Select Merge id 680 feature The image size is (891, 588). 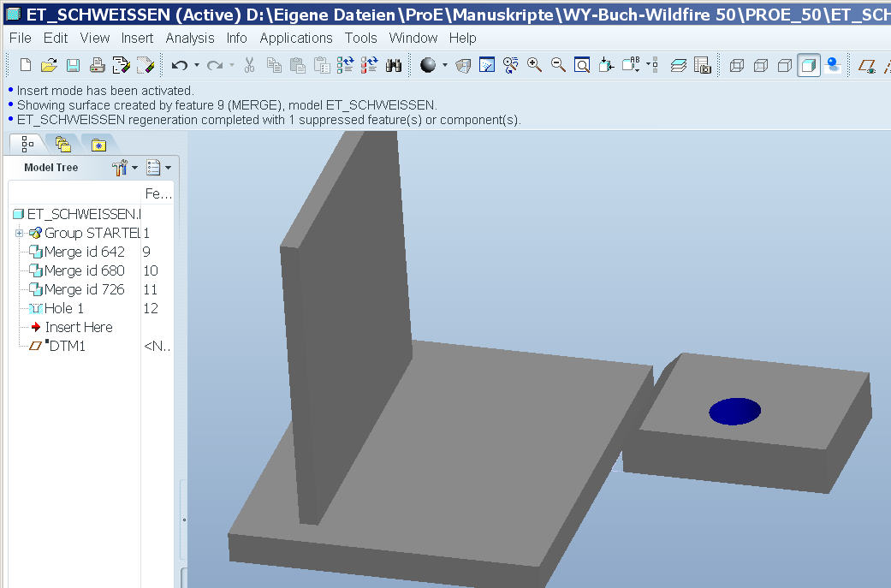click(x=77, y=270)
